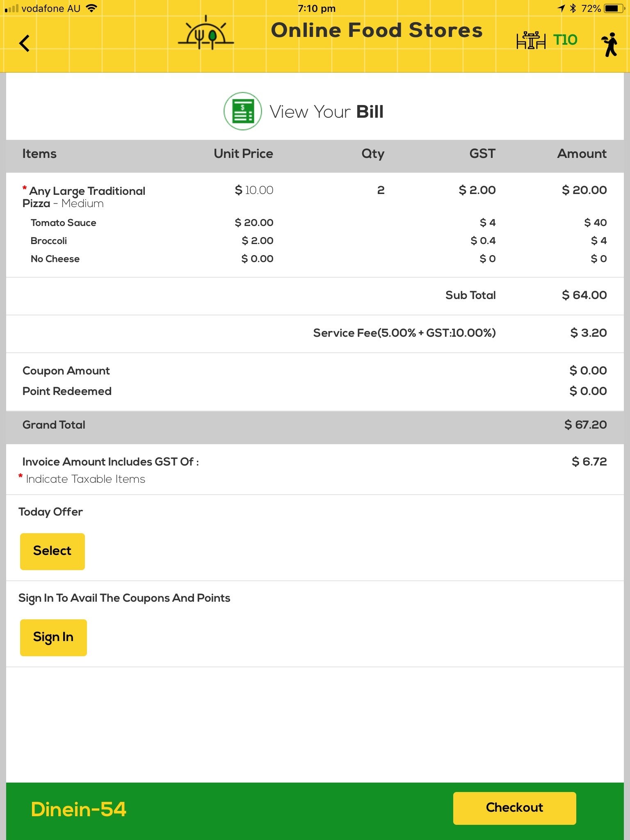Tap the green bill icon
The image size is (630, 840).
pyautogui.click(x=243, y=111)
